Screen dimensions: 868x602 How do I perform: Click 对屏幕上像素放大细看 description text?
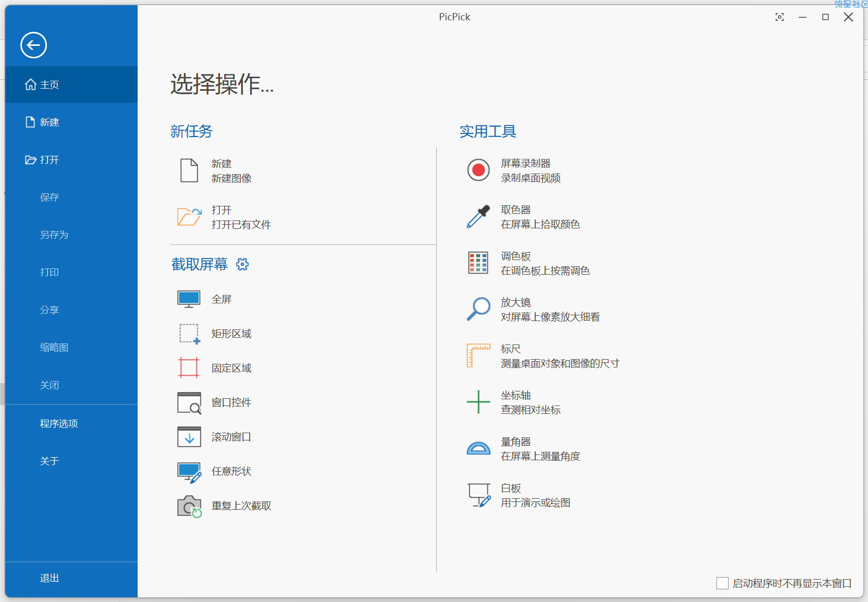pyautogui.click(x=551, y=317)
